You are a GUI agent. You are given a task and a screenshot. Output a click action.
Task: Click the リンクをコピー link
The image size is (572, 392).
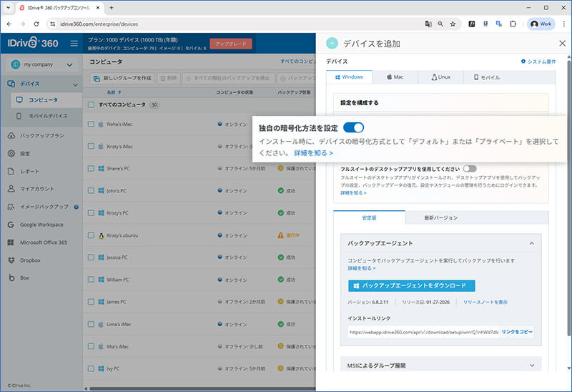pos(517,333)
